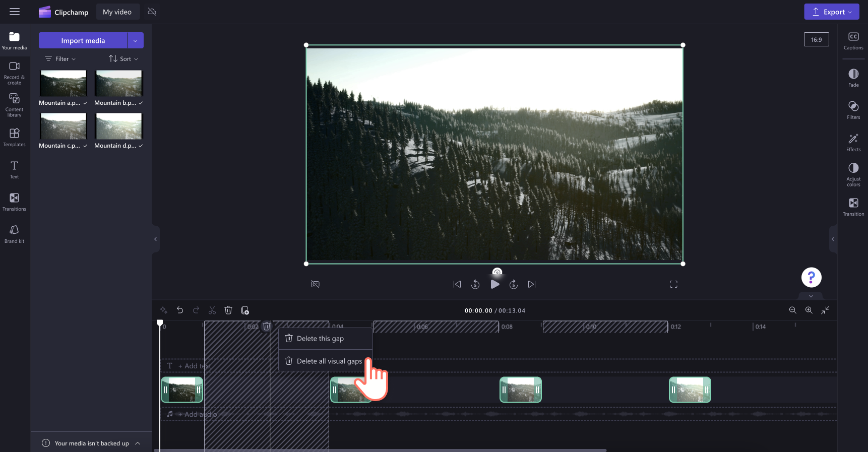
Task: Rewind five seconds
Action: point(475,284)
